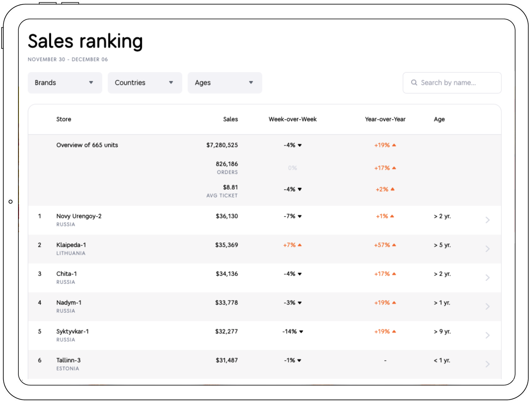
Task: Click the > 9 yr. age value
Action: click(x=442, y=331)
